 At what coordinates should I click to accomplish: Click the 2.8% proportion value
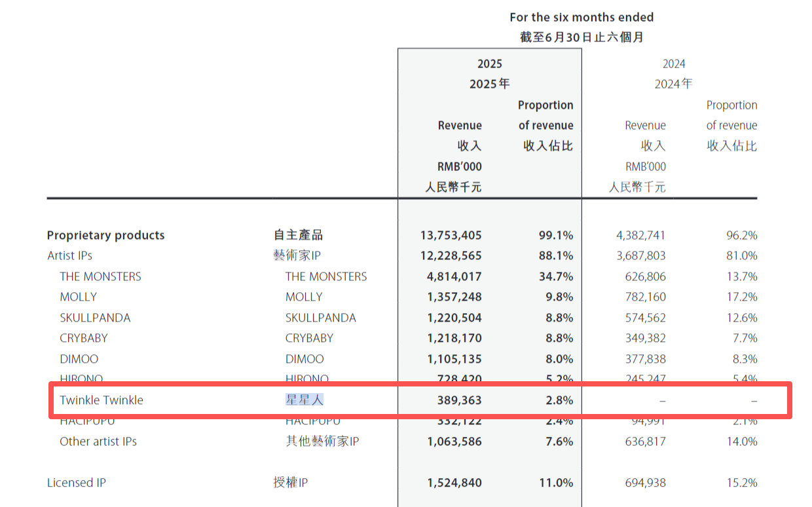click(559, 400)
